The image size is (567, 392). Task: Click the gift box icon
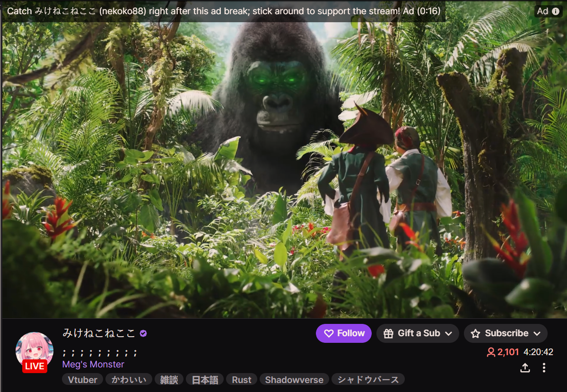pos(388,333)
